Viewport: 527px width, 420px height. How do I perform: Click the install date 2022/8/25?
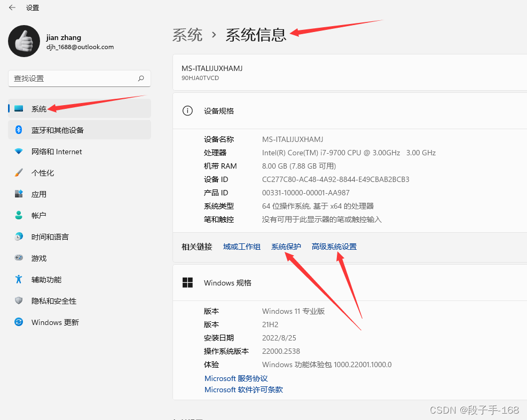tap(279, 338)
